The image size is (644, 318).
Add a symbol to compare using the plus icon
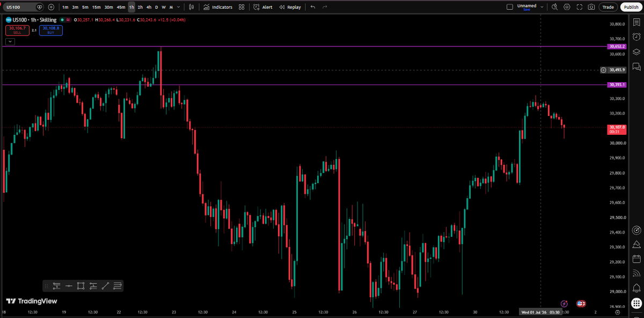[x=51, y=7]
